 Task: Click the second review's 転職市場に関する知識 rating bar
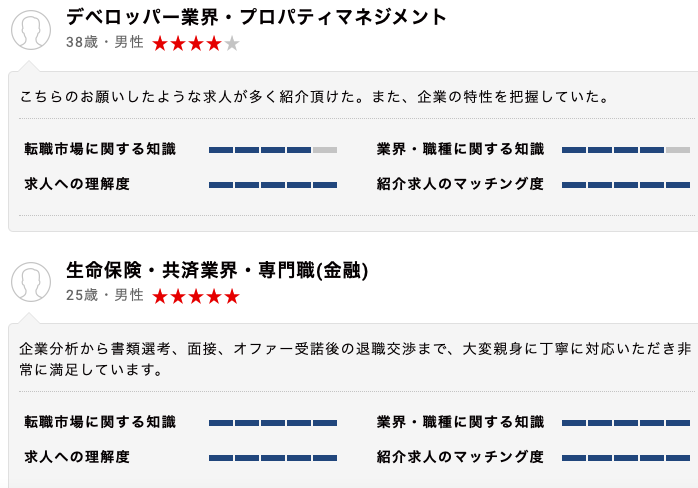click(273, 423)
